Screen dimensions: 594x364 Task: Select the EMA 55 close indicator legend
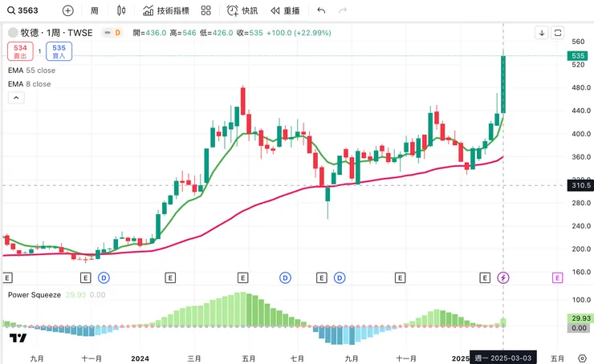pyautogui.click(x=31, y=71)
